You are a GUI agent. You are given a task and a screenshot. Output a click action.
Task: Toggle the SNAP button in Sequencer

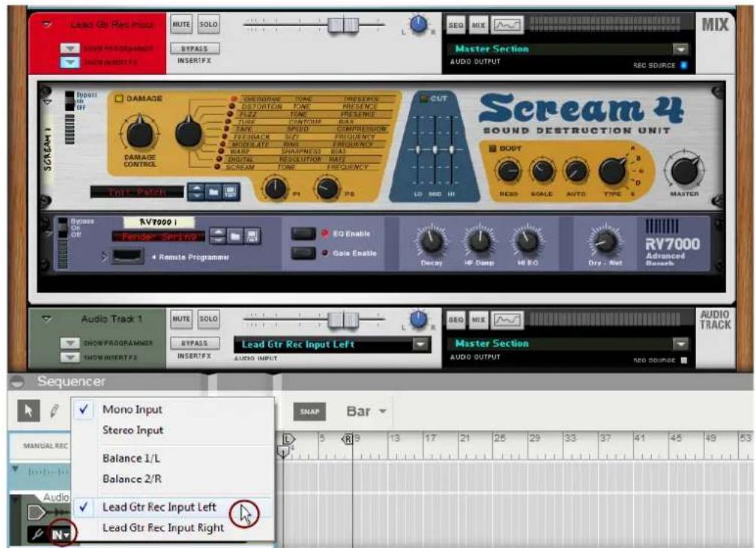point(309,412)
